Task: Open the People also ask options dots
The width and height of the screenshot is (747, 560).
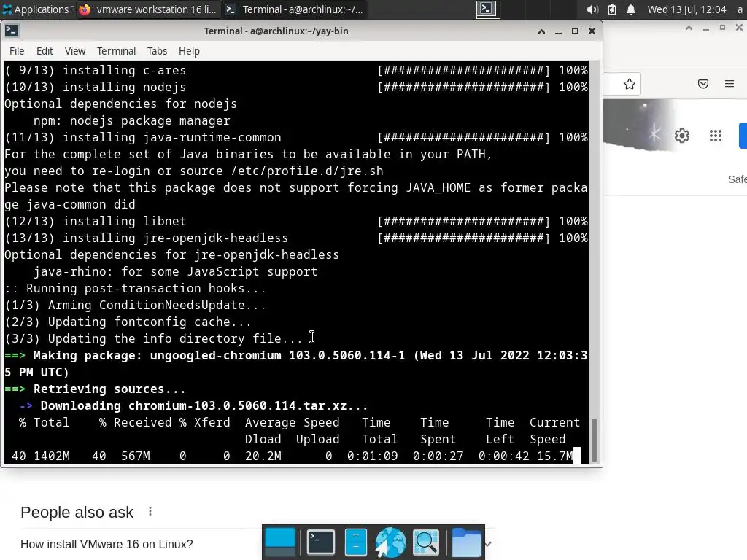Action: click(x=150, y=511)
